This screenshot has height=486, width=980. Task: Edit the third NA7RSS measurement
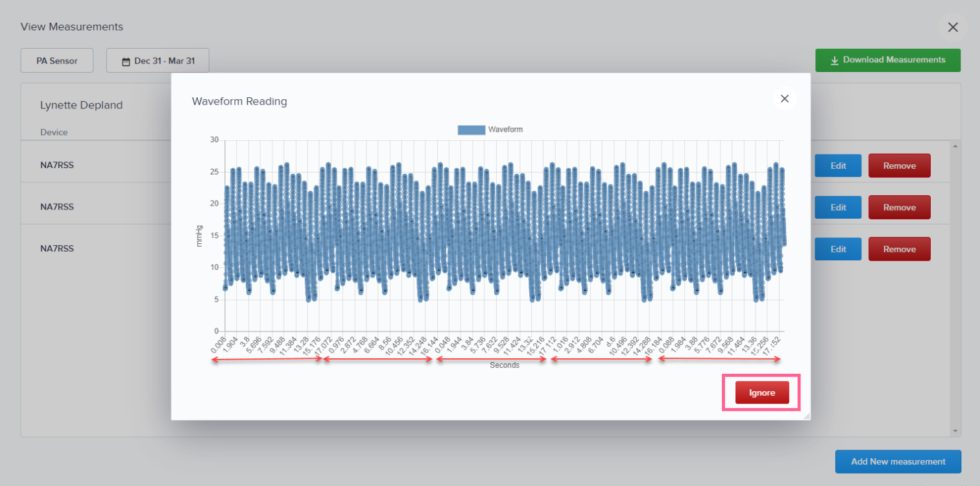(837, 249)
